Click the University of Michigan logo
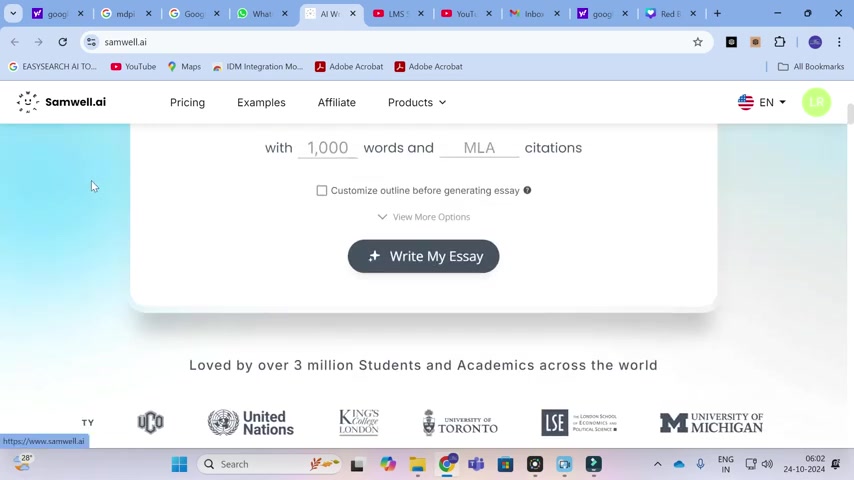The height and width of the screenshot is (480, 854). (711, 423)
